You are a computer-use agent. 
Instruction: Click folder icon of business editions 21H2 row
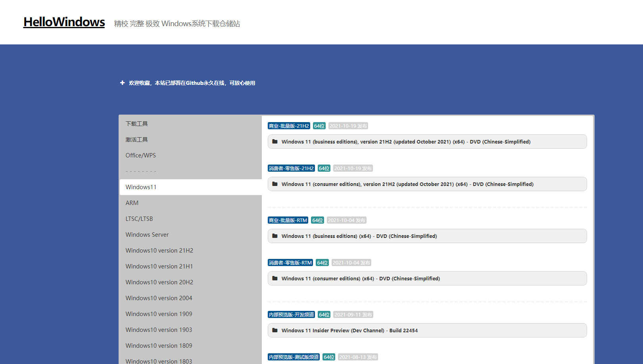click(x=275, y=142)
